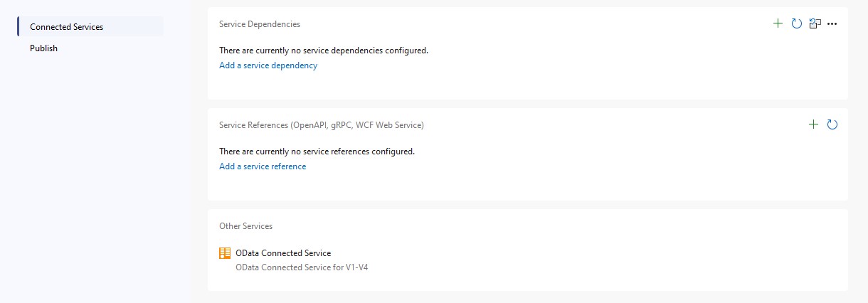Click the Service Dependencies heading

(x=260, y=24)
